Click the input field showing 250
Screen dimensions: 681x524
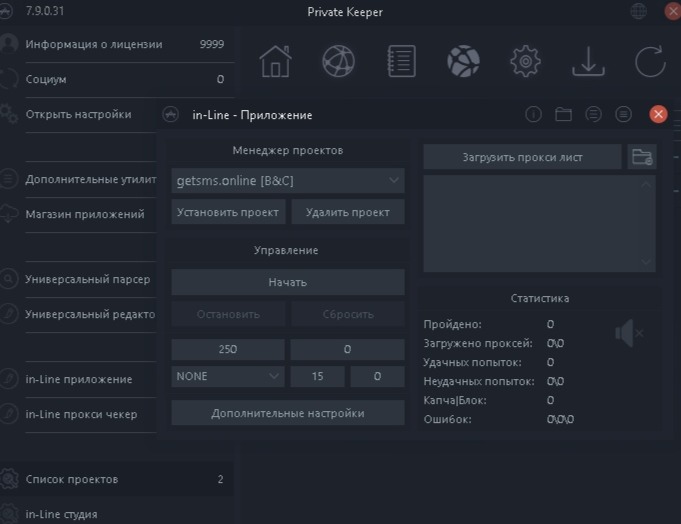pos(228,349)
